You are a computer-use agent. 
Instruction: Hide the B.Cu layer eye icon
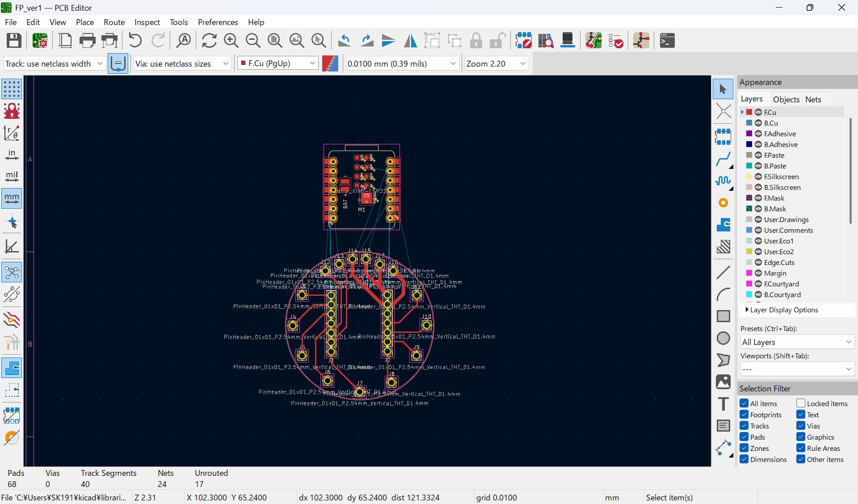coord(758,123)
